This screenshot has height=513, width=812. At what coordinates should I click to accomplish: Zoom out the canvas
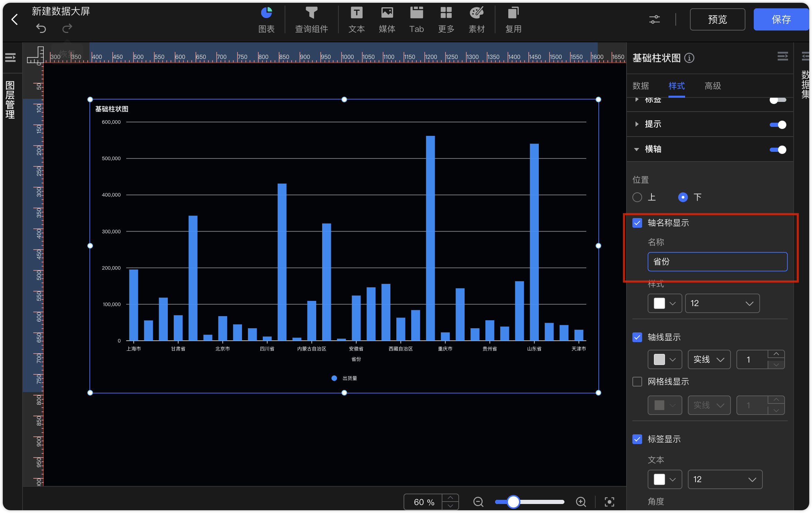pyautogui.click(x=478, y=502)
